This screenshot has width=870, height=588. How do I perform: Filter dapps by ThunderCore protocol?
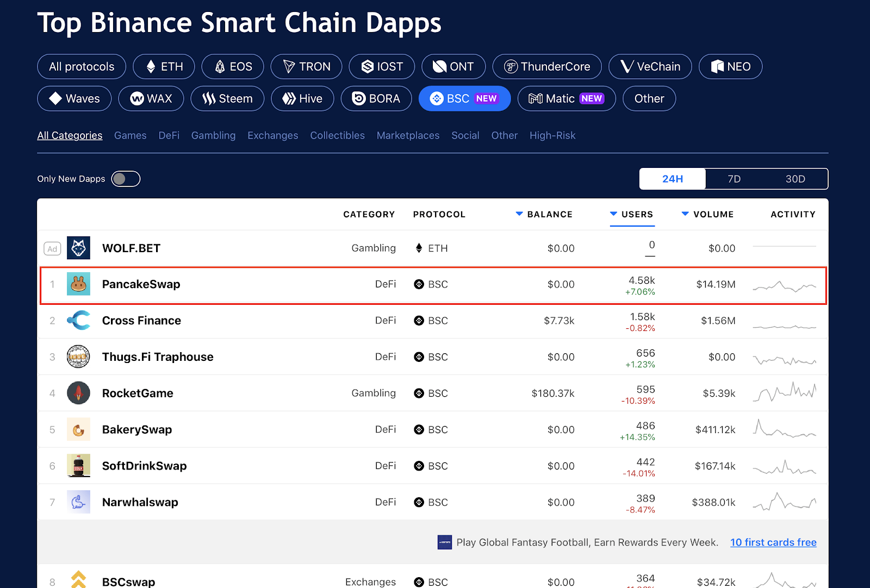(x=547, y=66)
